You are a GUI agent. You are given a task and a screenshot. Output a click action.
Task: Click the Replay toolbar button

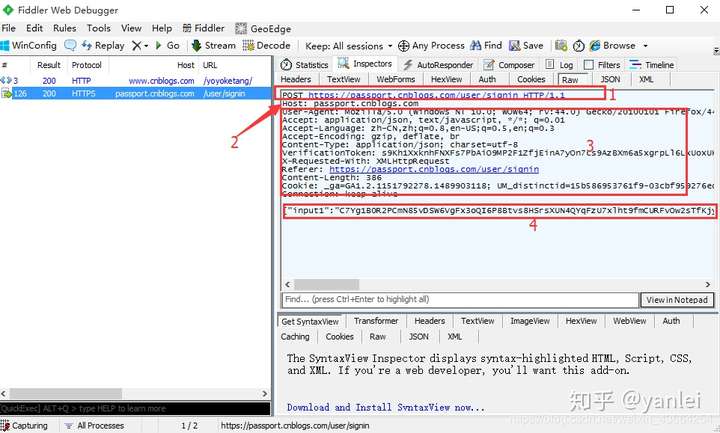(103, 45)
